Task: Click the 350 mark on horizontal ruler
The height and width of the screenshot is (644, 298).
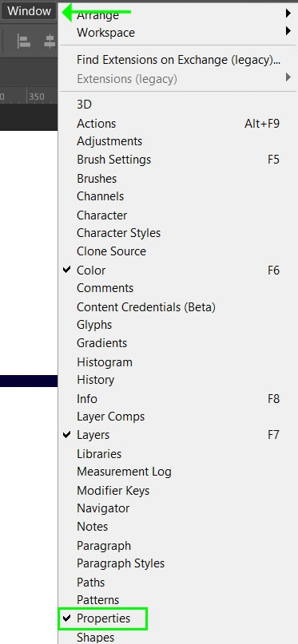Action: tap(37, 97)
